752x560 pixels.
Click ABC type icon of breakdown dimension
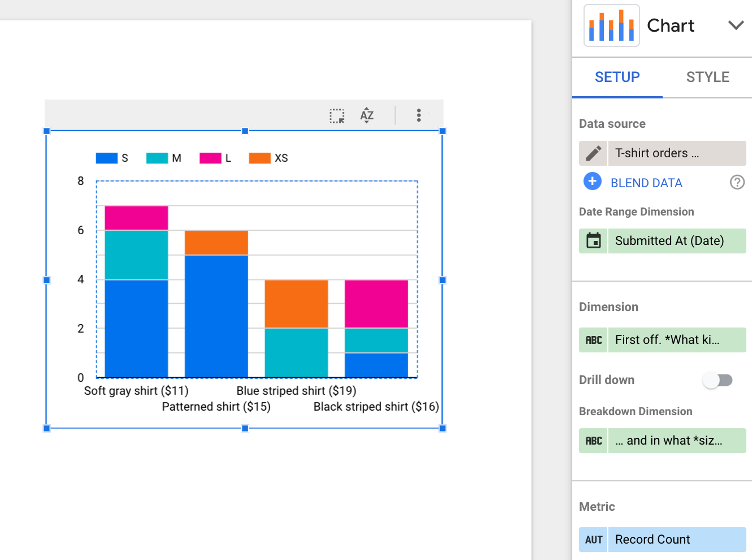coord(594,441)
